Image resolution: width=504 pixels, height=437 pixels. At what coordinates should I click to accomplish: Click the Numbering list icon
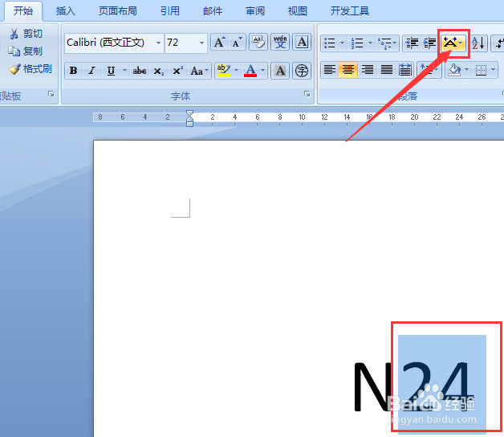click(357, 43)
